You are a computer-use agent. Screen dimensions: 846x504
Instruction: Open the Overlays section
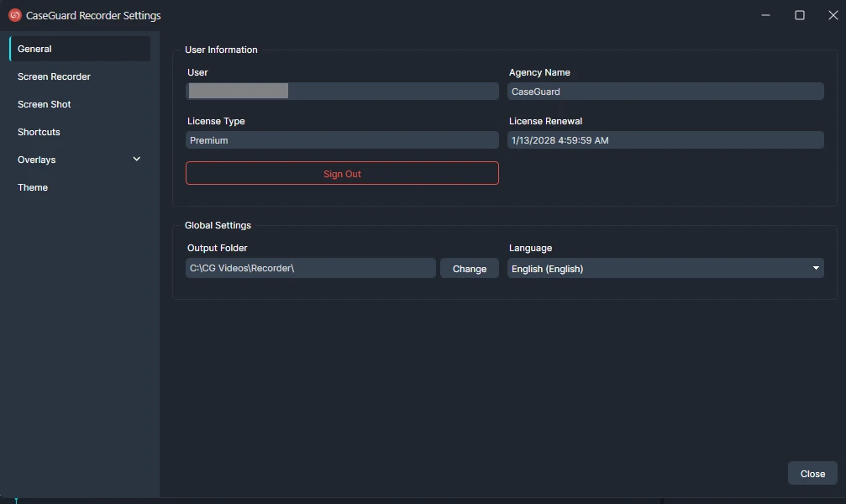tap(80, 160)
